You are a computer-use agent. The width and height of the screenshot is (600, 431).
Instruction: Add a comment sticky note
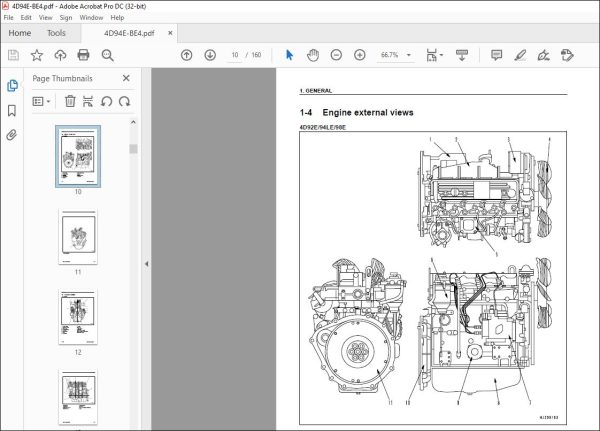click(496, 55)
